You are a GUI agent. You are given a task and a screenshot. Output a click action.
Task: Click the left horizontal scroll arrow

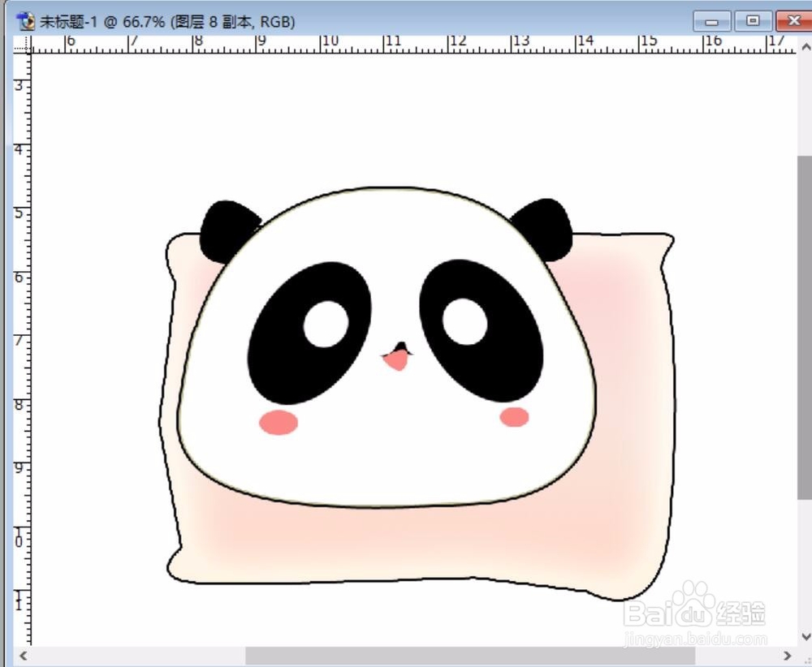[23, 655]
